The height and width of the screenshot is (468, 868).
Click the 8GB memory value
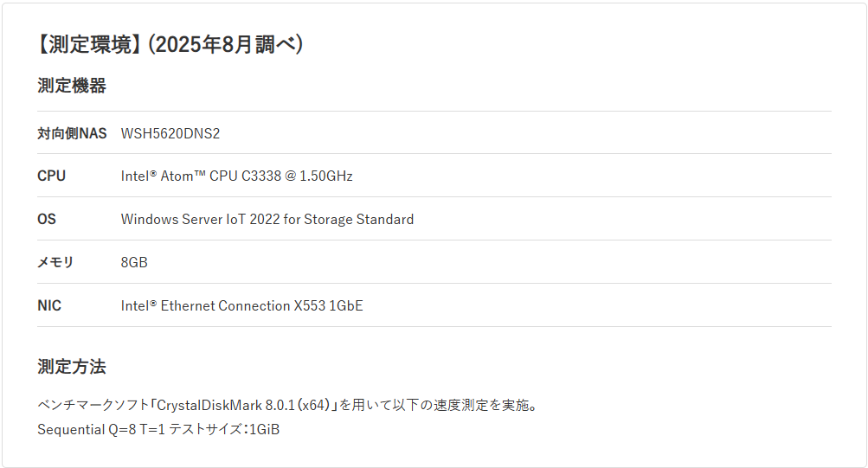[134, 263]
